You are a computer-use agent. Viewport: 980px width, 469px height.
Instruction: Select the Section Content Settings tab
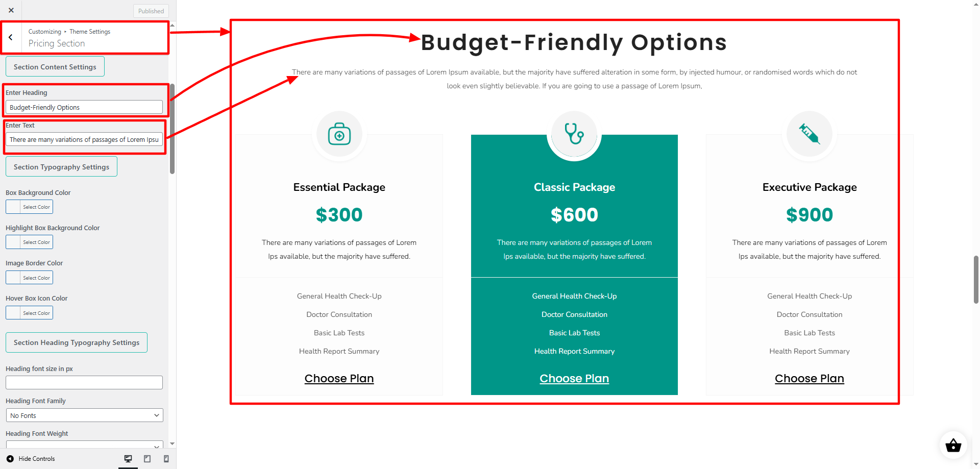pyautogui.click(x=55, y=67)
